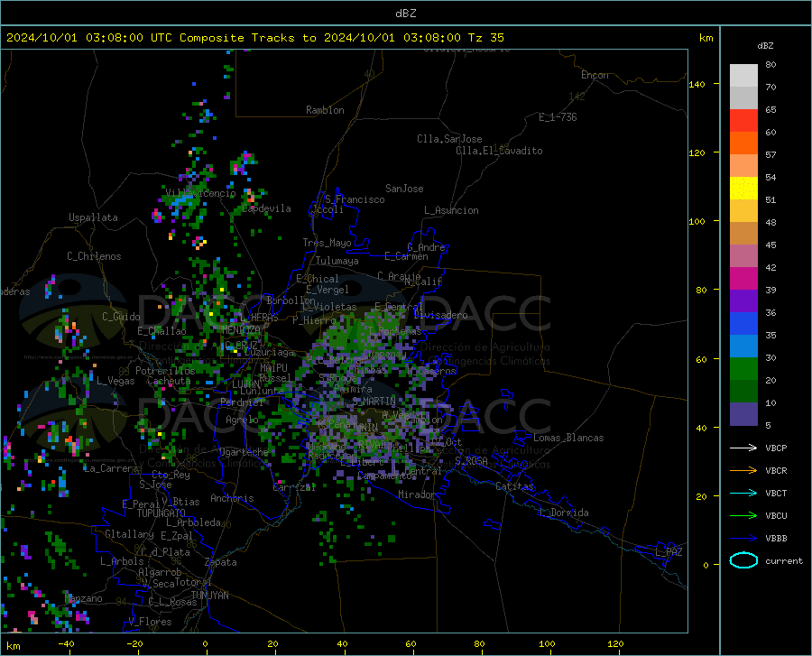The height and width of the screenshot is (656, 812).
Task: Click the Encon label at upper right
Action: [x=595, y=75]
